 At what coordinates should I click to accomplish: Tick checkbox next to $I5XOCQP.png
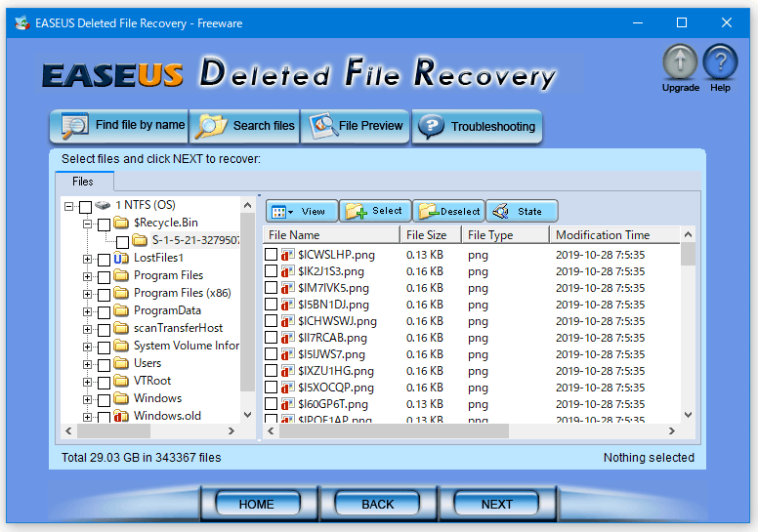[x=272, y=387]
